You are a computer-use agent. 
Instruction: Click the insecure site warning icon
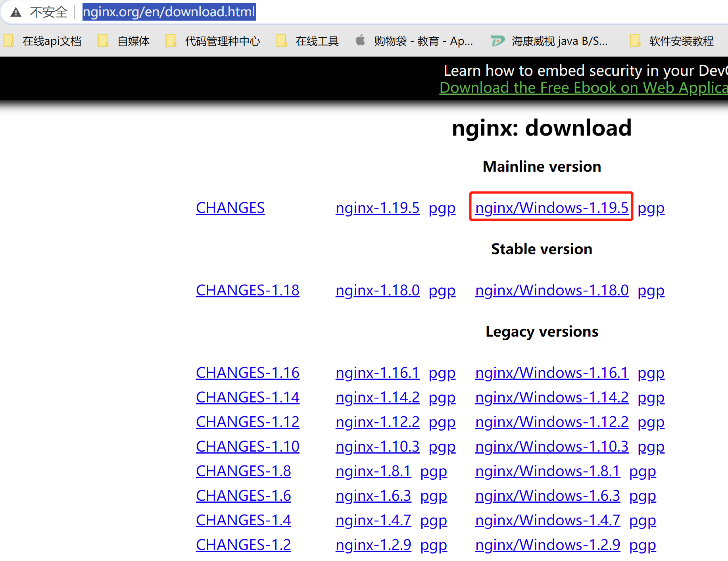click(x=16, y=12)
